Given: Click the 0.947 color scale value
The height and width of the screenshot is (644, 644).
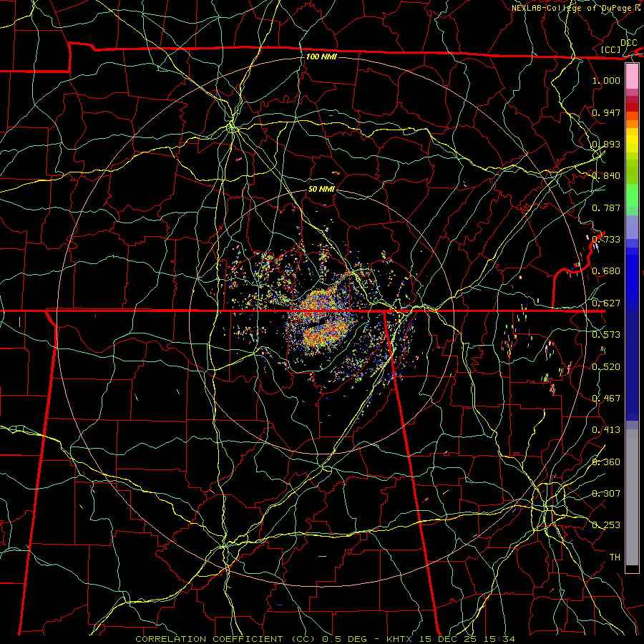Looking at the screenshot, I should tap(606, 112).
